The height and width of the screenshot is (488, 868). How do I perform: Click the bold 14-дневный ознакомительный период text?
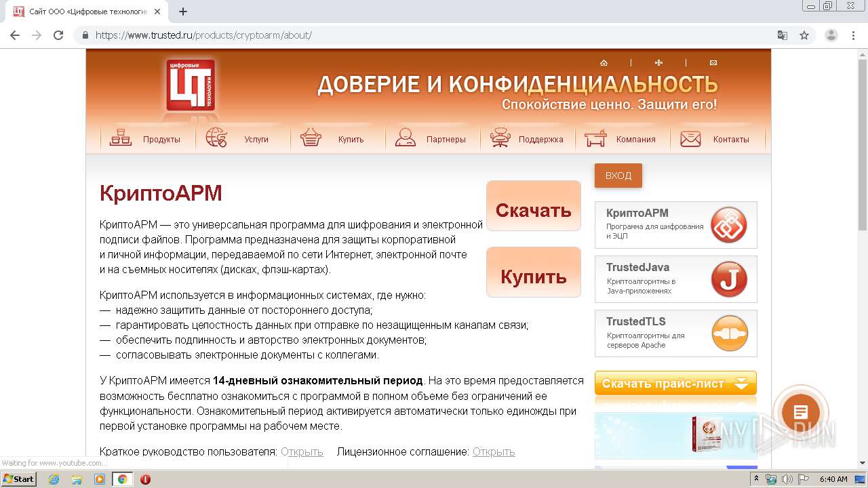click(318, 381)
